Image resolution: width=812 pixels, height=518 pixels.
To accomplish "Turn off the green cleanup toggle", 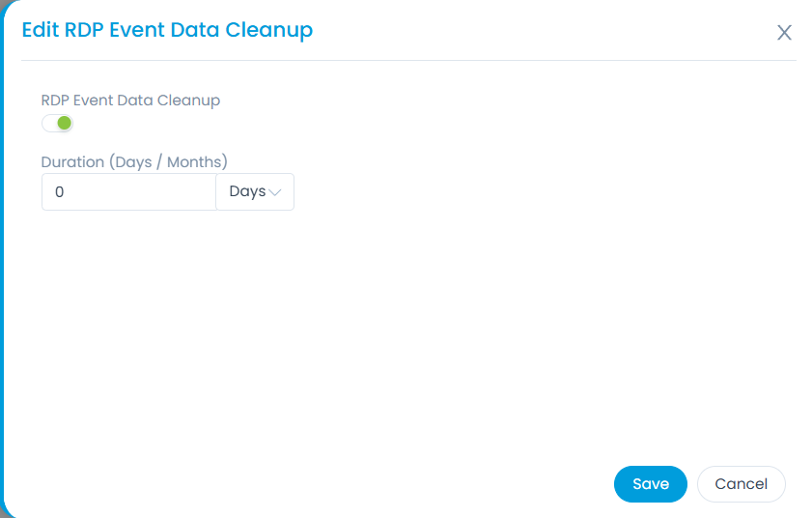I will 58,123.
